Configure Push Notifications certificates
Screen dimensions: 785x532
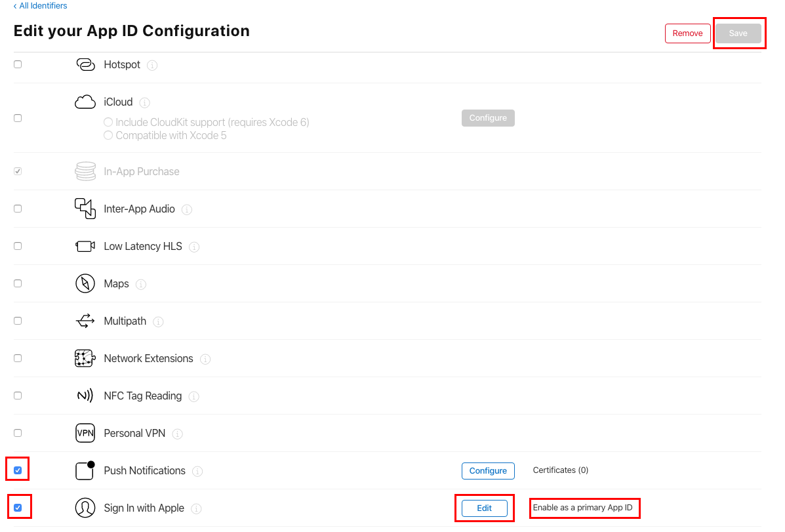coord(488,471)
